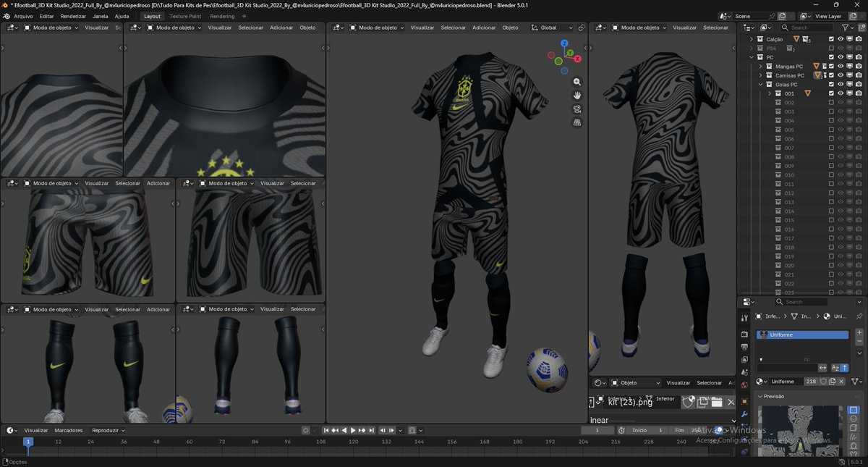
Task: Open the Renderizar menu
Action: pos(73,16)
